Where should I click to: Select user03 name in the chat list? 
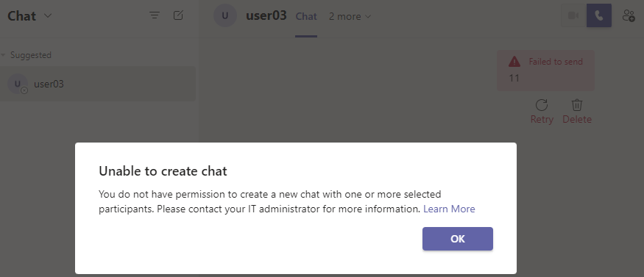pyautogui.click(x=49, y=84)
